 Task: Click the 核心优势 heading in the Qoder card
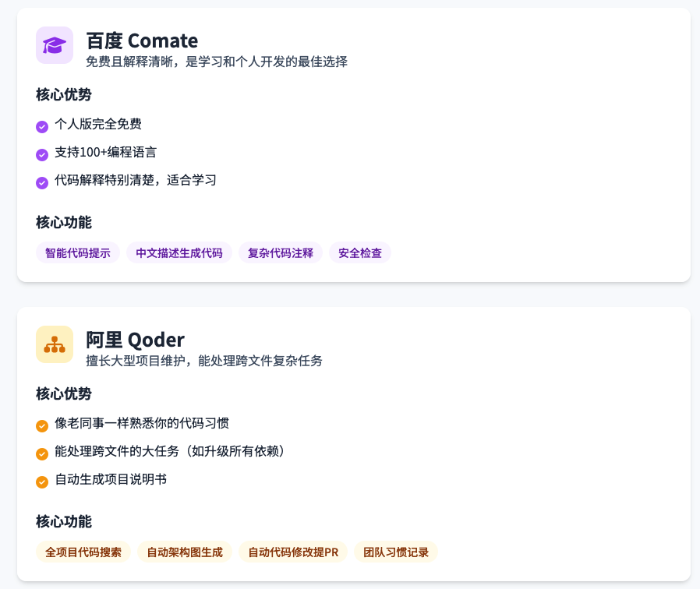tap(64, 394)
